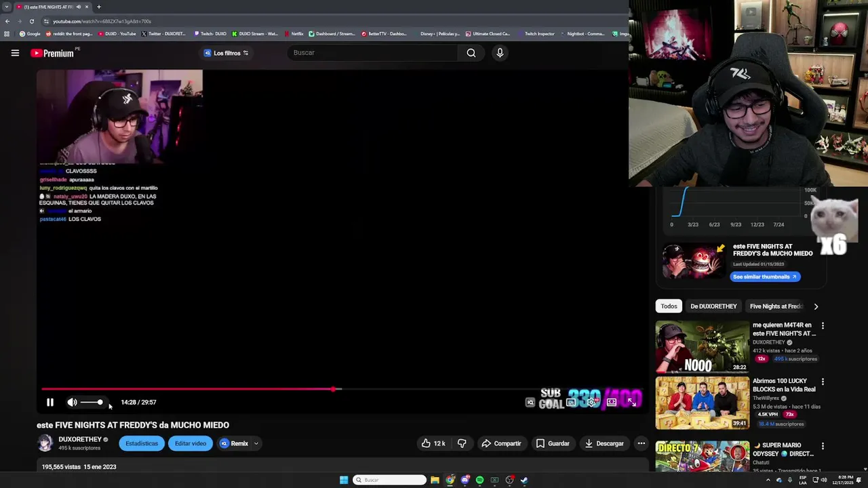
Task: Click the progress bar scrubber handle
Action: 334,389
